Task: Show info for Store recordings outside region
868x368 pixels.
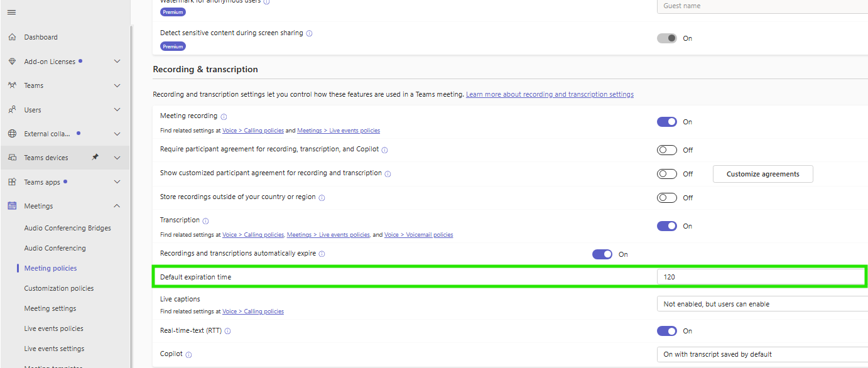Action: pos(322,198)
